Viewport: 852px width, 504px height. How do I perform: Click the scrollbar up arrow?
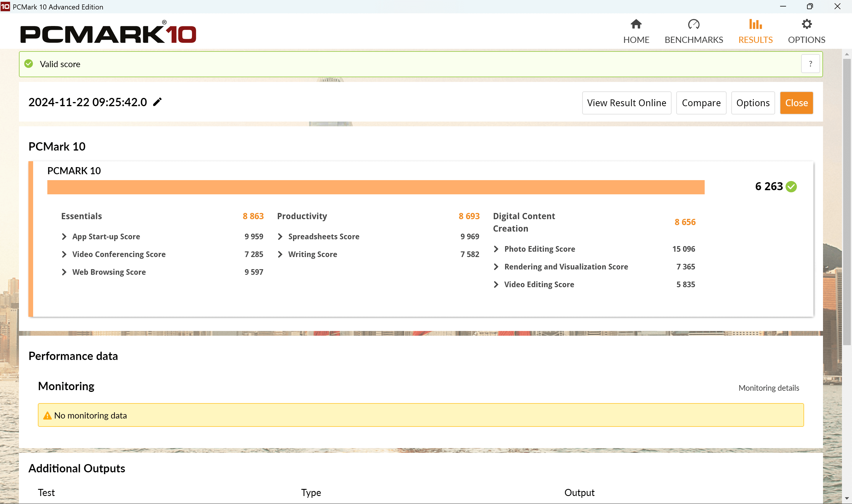tap(847, 54)
